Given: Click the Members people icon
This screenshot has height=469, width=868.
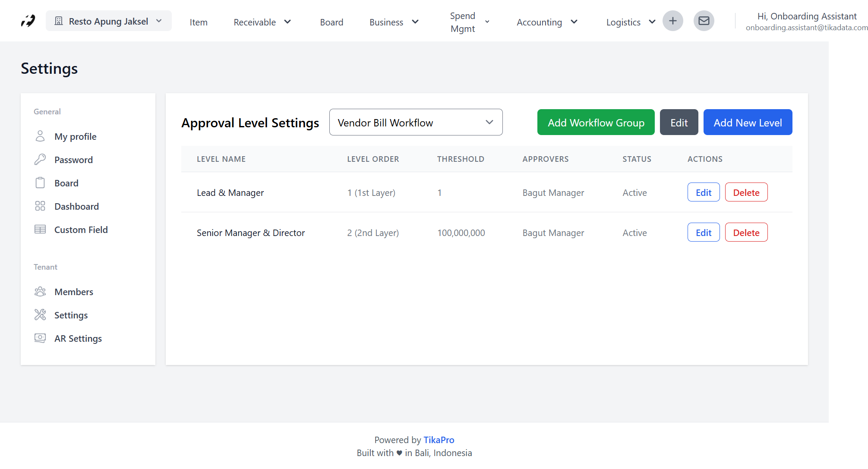Looking at the screenshot, I should point(41,291).
